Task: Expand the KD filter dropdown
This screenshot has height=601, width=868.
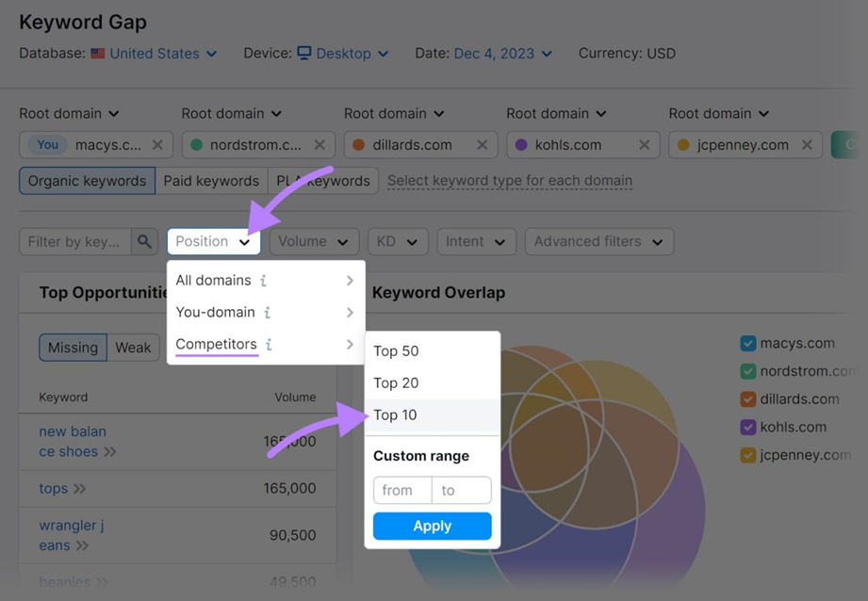Action: tap(397, 242)
